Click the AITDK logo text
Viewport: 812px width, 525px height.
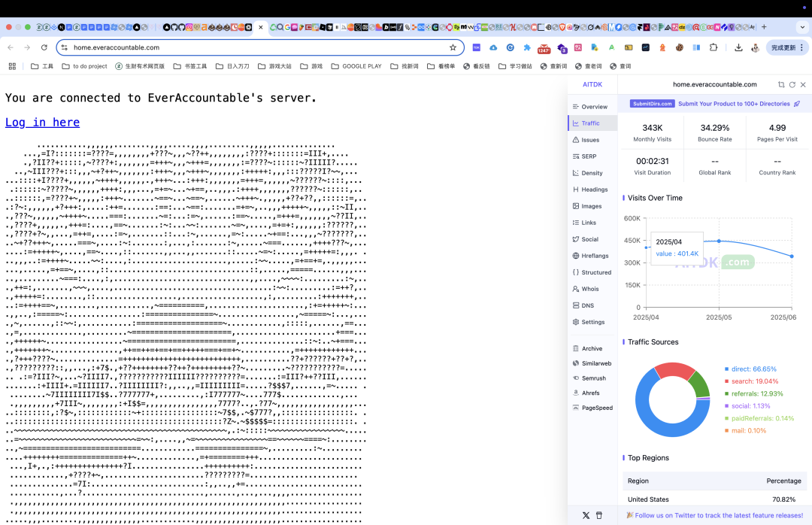[592, 84]
